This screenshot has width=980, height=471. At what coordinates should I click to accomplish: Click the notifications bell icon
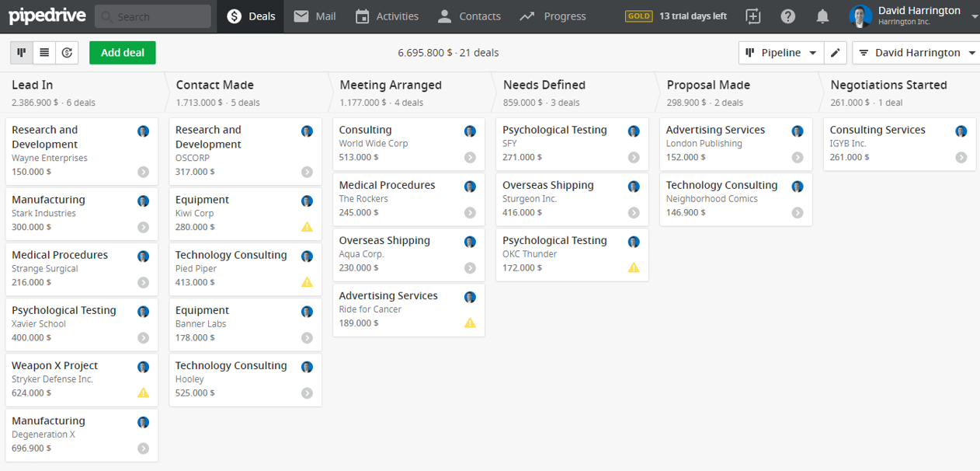click(x=822, y=16)
